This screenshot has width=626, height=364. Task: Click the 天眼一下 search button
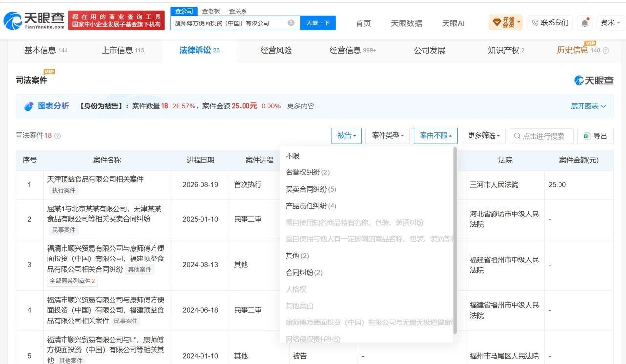click(x=318, y=22)
